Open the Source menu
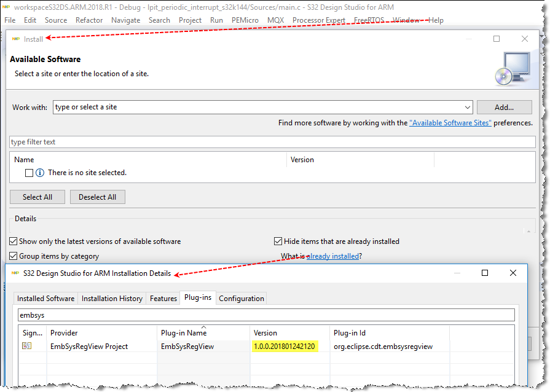 coord(56,20)
